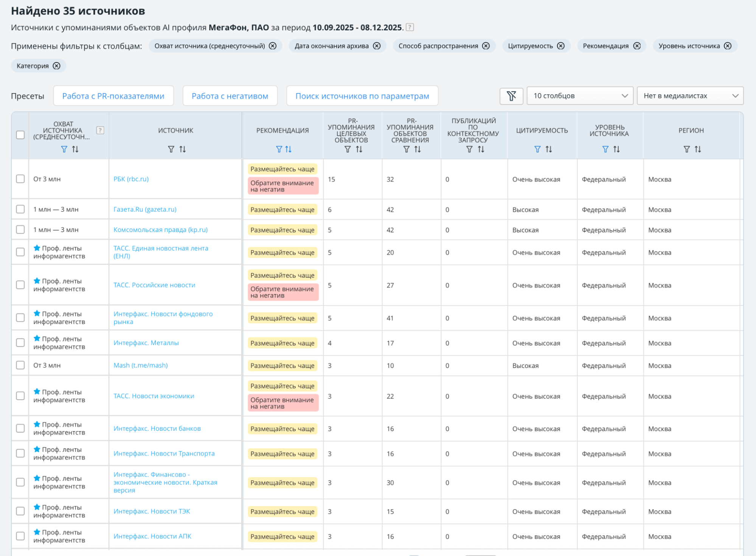Open help icon next to period dates

(x=410, y=27)
